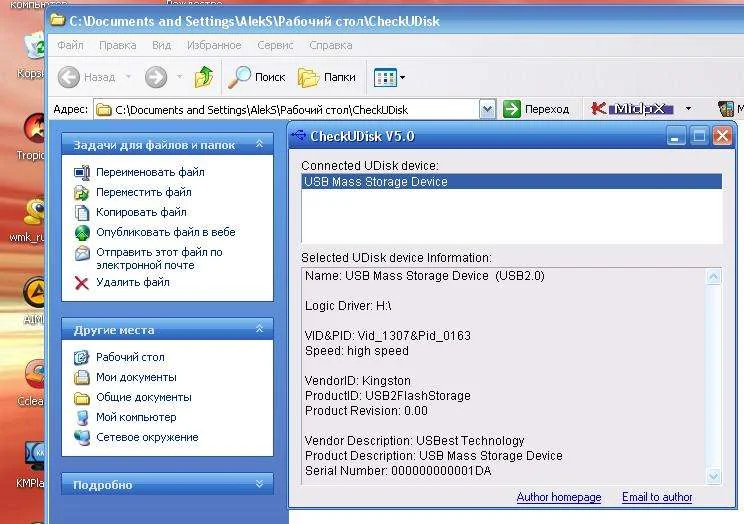The image size is (744, 524).
Task: Collapse the Other places (Другие места) panel
Action: point(260,329)
